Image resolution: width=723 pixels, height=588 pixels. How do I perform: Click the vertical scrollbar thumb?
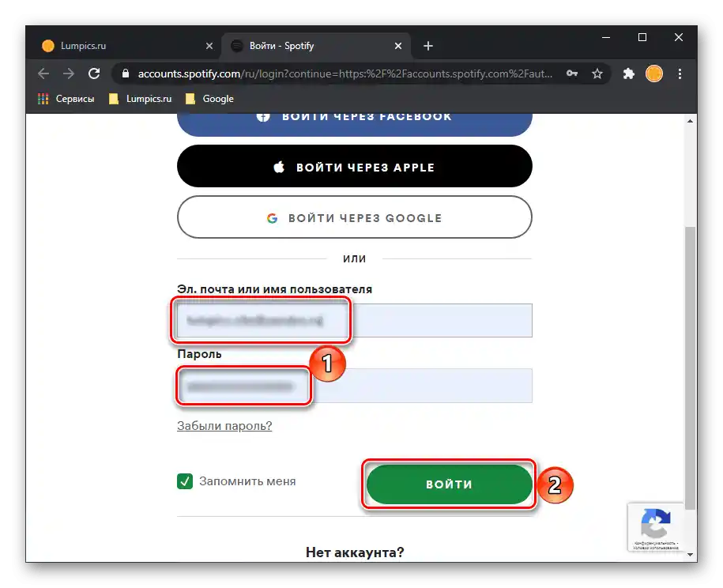coord(690,367)
